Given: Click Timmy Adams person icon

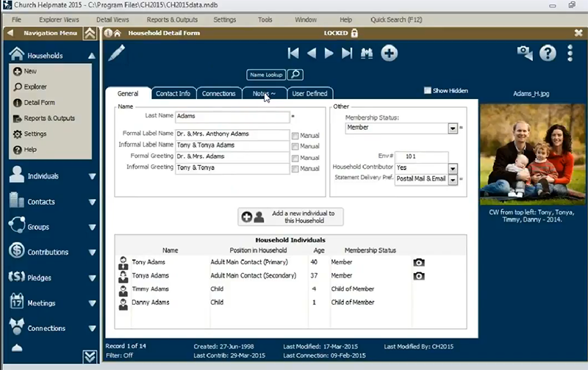Looking at the screenshot, I should [123, 290].
